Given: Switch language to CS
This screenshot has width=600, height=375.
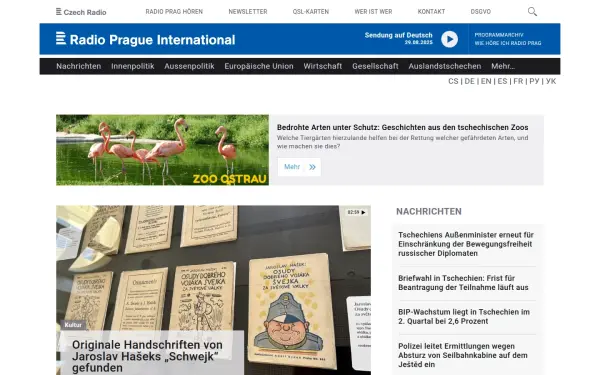Looking at the screenshot, I should click(x=453, y=81).
